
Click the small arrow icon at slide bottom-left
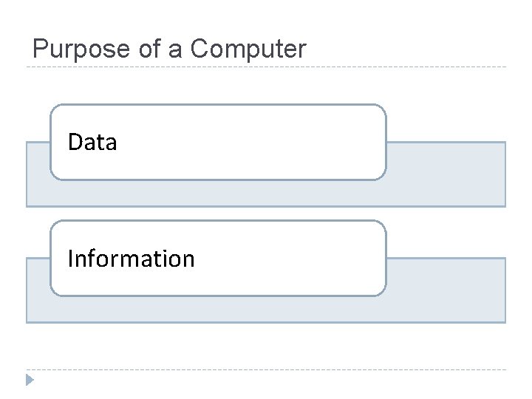click(x=29, y=381)
